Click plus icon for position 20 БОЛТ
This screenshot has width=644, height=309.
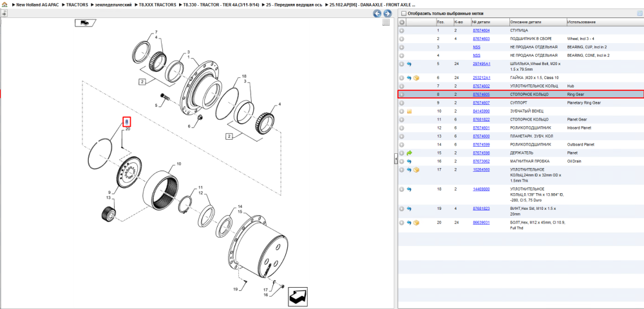point(402,222)
